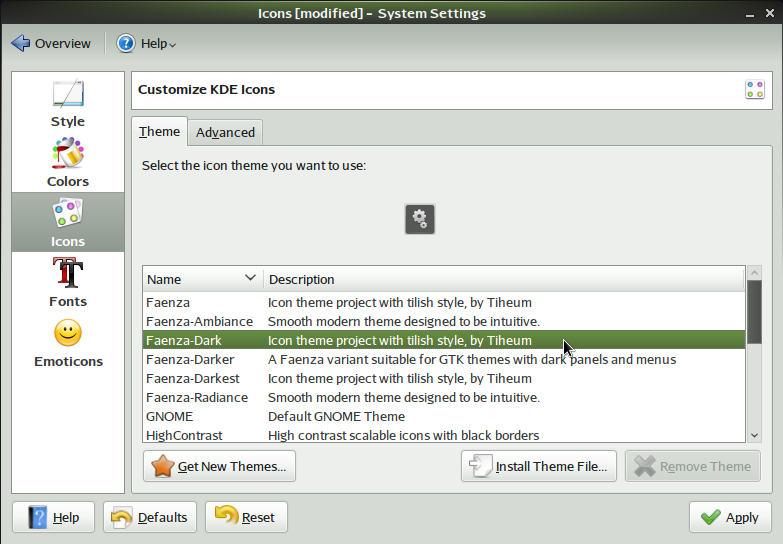The image size is (783, 544).
Task: Click the theme list scrollbar handle
Action: [754, 312]
